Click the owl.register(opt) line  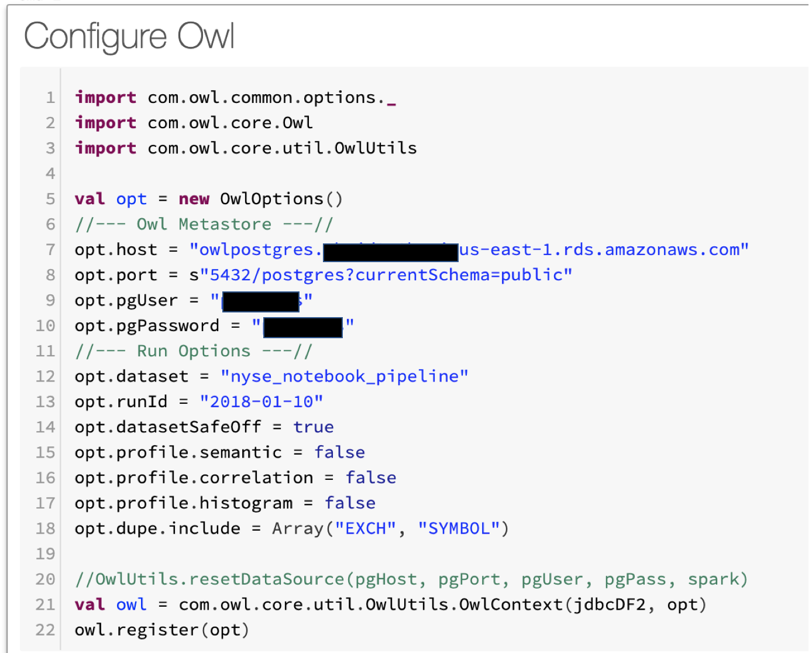pos(161,630)
